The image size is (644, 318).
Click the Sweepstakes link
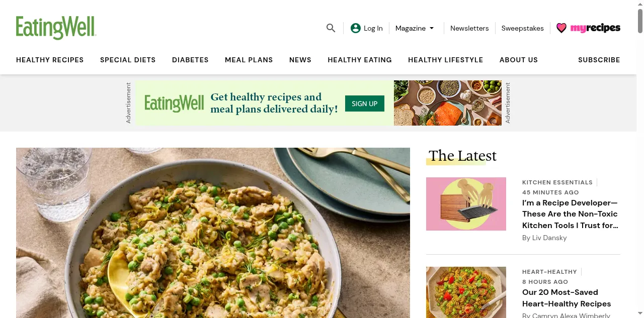point(522,28)
